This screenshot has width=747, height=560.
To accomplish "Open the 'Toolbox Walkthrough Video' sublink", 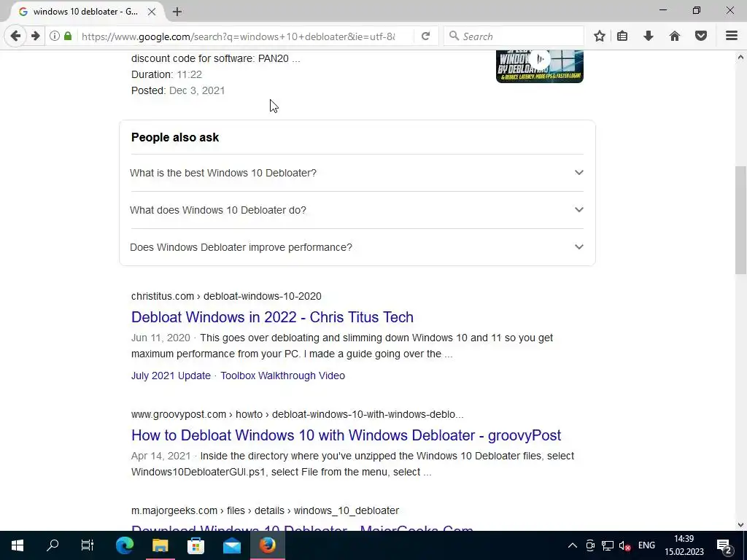I will tap(282, 376).
